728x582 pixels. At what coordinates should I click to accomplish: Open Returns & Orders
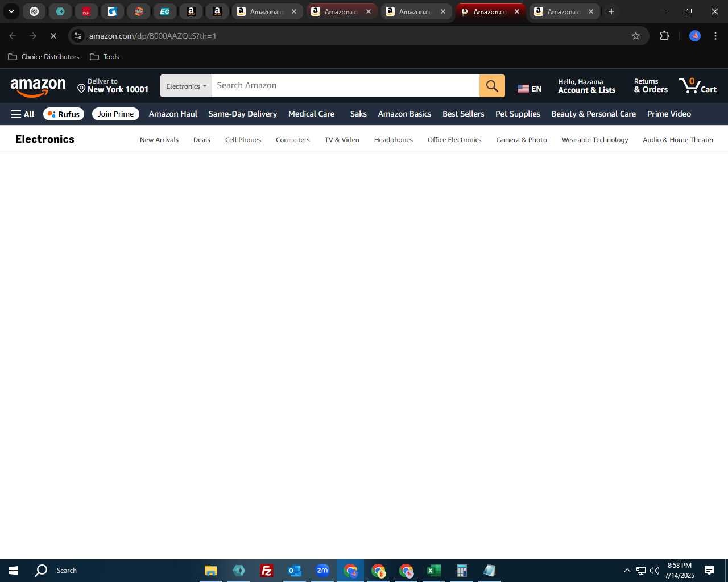click(x=651, y=86)
